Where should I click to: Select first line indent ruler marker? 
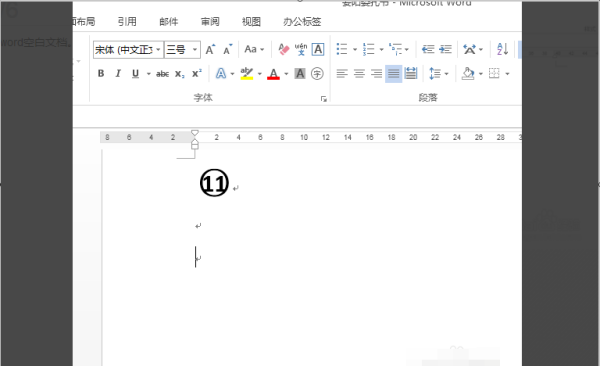tap(195, 133)
